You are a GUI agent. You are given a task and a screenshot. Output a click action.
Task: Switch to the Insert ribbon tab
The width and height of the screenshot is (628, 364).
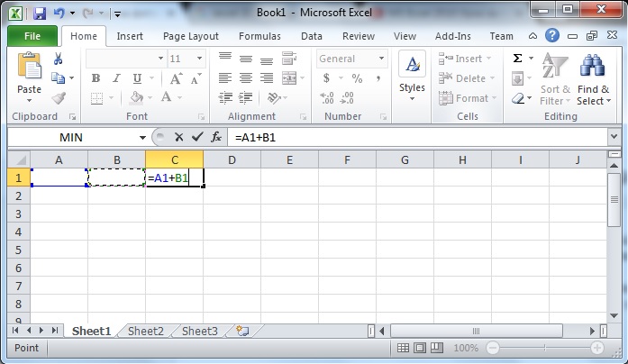click(x=130, y=36)
